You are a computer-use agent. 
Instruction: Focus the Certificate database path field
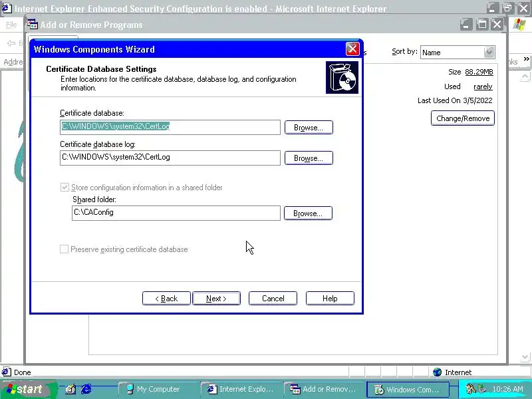[x=170, y=127]
